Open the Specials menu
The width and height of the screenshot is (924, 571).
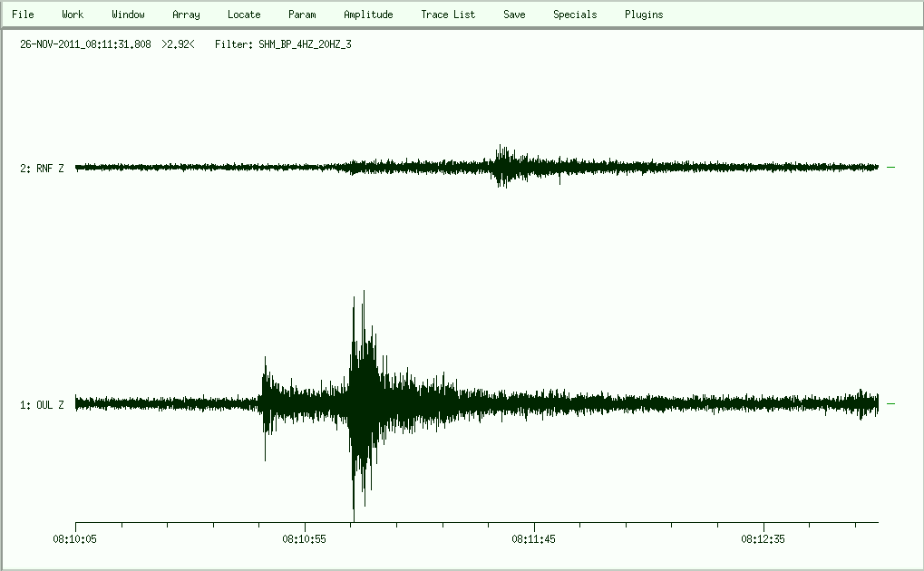point(575,15)
